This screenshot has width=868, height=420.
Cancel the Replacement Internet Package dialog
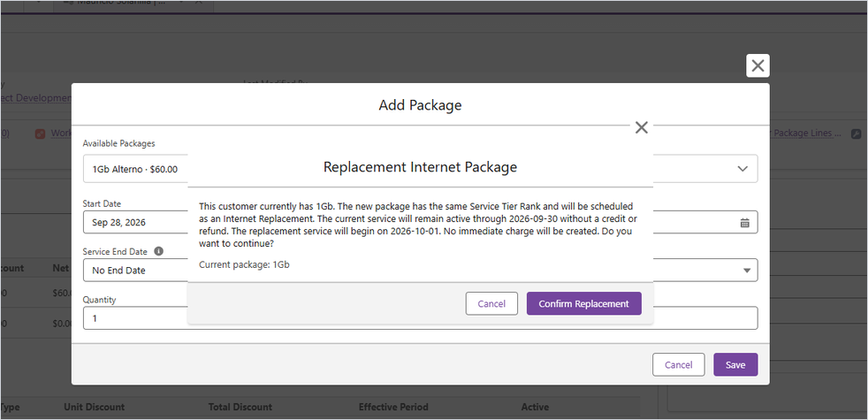click(x=491, y=303)
